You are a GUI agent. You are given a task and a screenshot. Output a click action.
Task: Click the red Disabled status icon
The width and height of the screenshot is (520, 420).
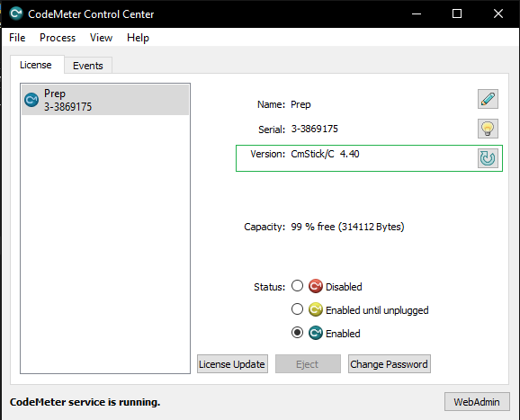tap(316, 286)
